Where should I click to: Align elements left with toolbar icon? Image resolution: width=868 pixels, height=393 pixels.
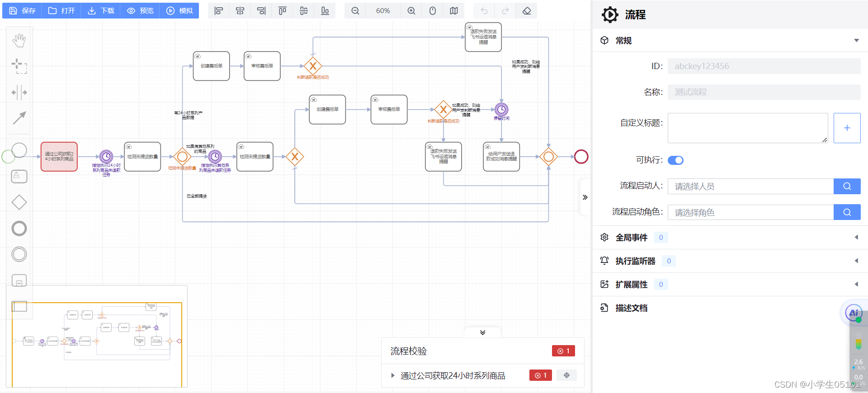[x=219, y=11]
